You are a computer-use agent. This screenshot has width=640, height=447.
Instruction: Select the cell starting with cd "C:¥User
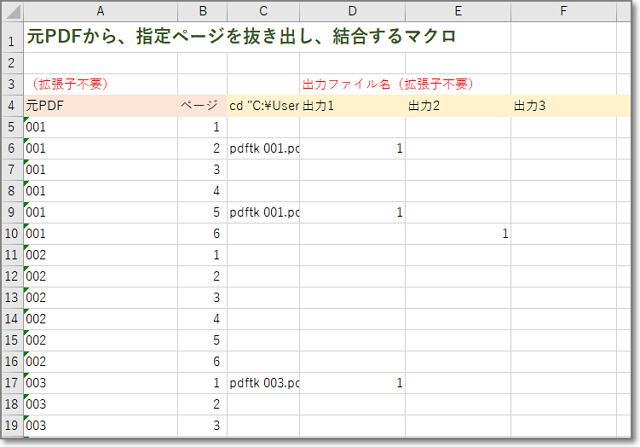[x=263, y=105]
